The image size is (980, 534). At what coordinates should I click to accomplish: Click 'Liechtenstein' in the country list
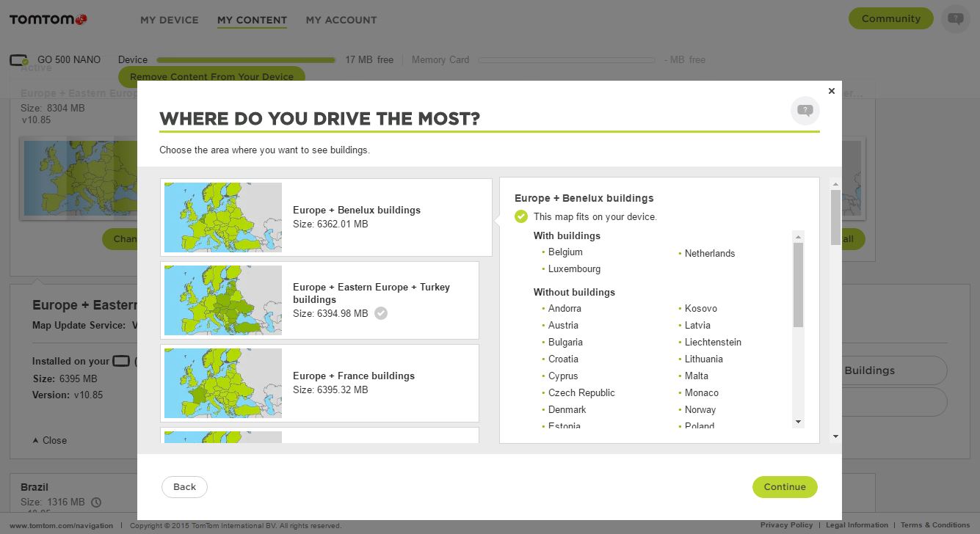click(713, 342)
